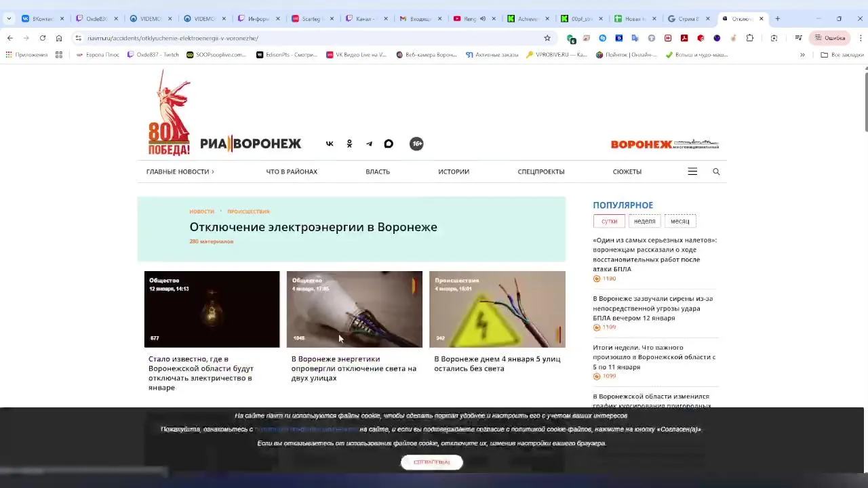
Task: Open popular story about сирены 12 января
Action: [652, 308]
